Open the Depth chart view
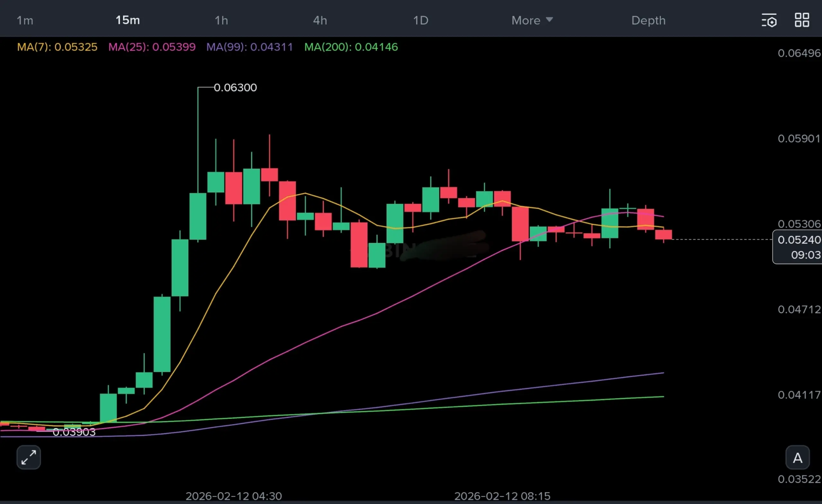Screen dimensions: 822x504 [648, 21]
